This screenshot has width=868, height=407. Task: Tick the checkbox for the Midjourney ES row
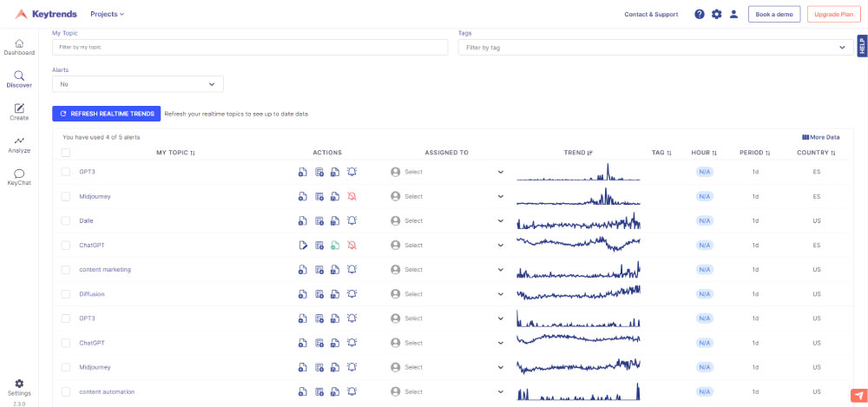tap(66, 196)
